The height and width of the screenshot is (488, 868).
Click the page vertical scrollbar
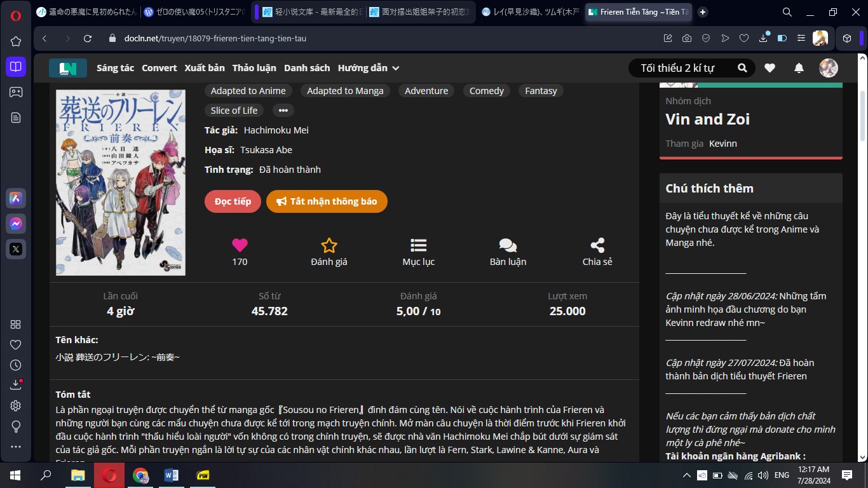(x=862, y=116)
